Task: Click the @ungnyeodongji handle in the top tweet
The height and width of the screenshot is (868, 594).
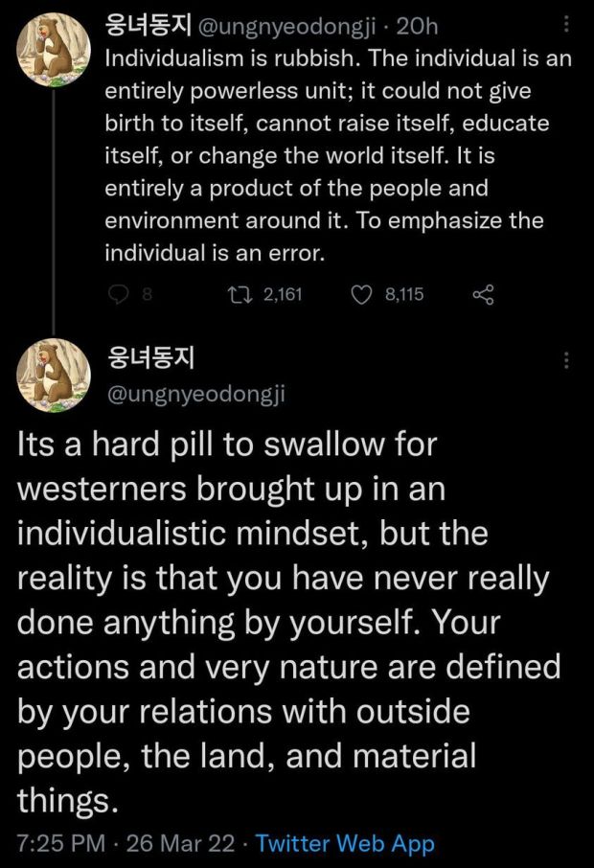Action: [286, 25]
